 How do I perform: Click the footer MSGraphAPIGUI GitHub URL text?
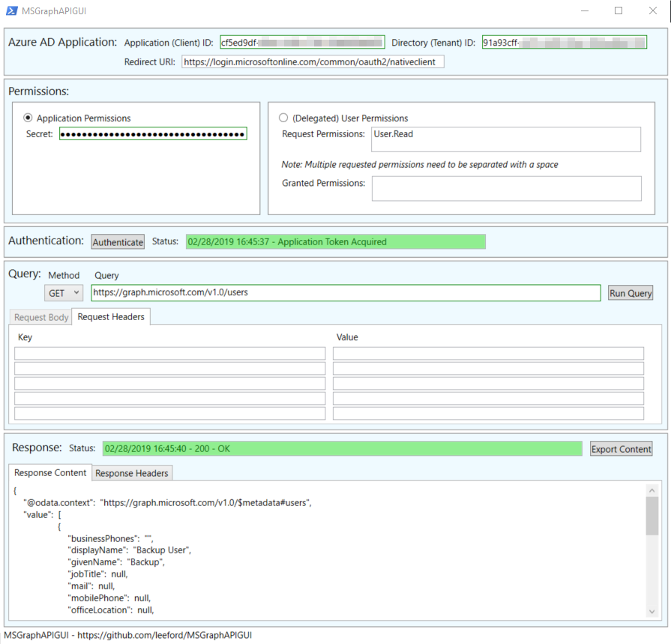coord(128,635)
